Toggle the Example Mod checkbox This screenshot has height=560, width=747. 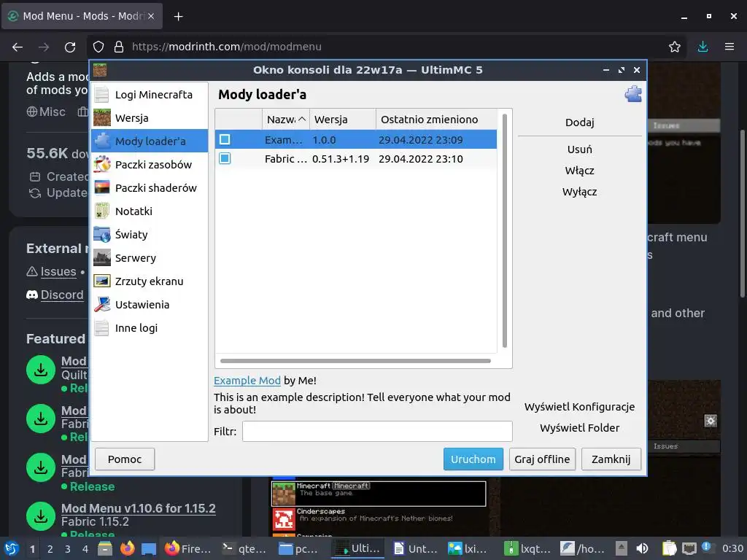[x=225, y=139]
